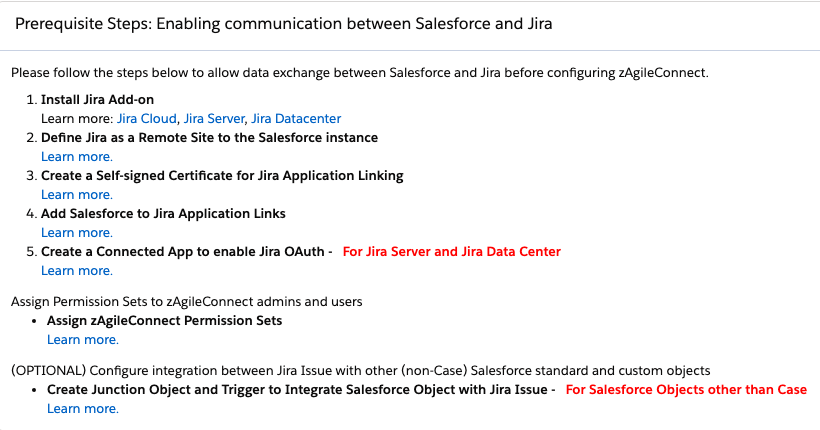Click Learn more under Assign Permission Sets
The height and width of the screenshot is (430, 820).
pyautogui.click(x=83, y=339)
